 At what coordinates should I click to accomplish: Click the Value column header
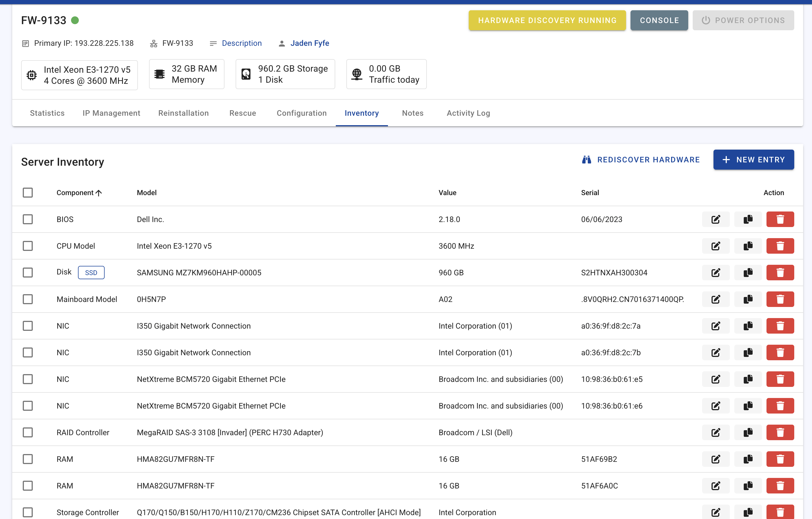(447, 193)
